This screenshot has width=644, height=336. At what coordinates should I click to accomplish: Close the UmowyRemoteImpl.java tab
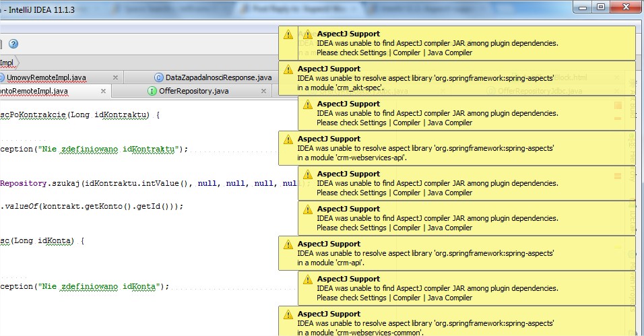click(x=115, y=77)
